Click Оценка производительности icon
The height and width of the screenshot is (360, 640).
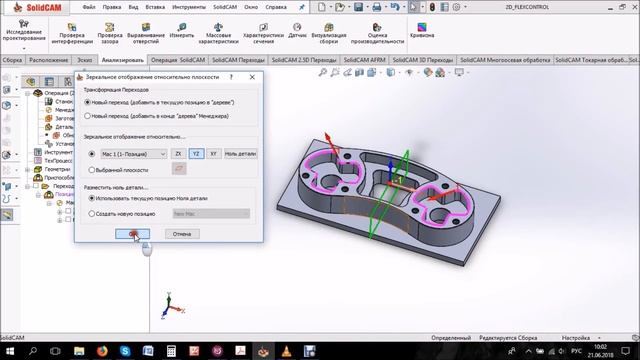pos(377,27)
